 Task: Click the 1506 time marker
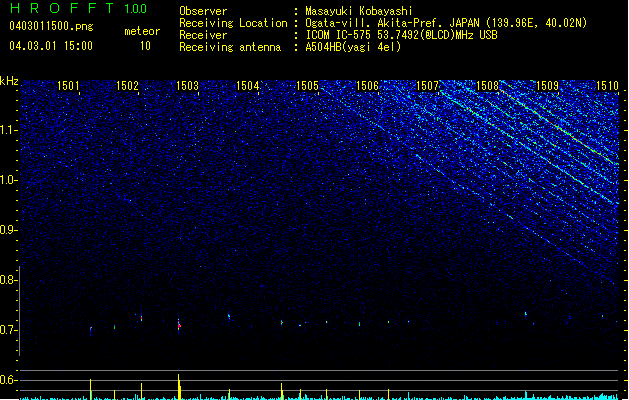click(x=367, y=86)
